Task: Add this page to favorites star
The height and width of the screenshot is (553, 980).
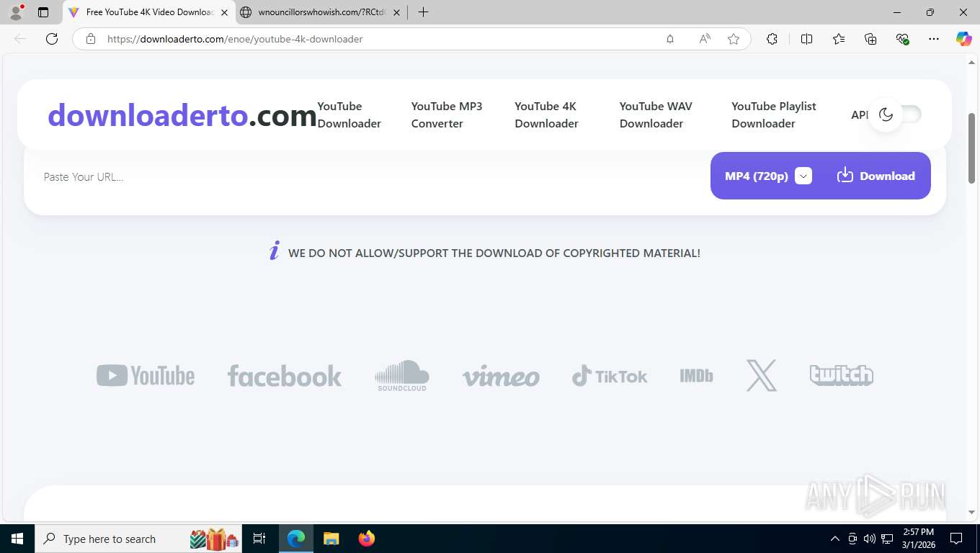Action: pyautogui.click(x=734, y=39)
